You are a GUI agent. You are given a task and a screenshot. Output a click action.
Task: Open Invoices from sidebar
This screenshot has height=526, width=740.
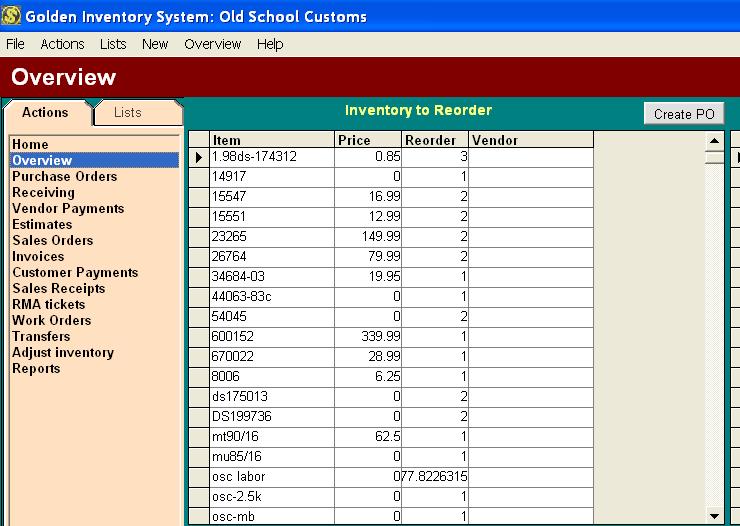tap(94, 257)
